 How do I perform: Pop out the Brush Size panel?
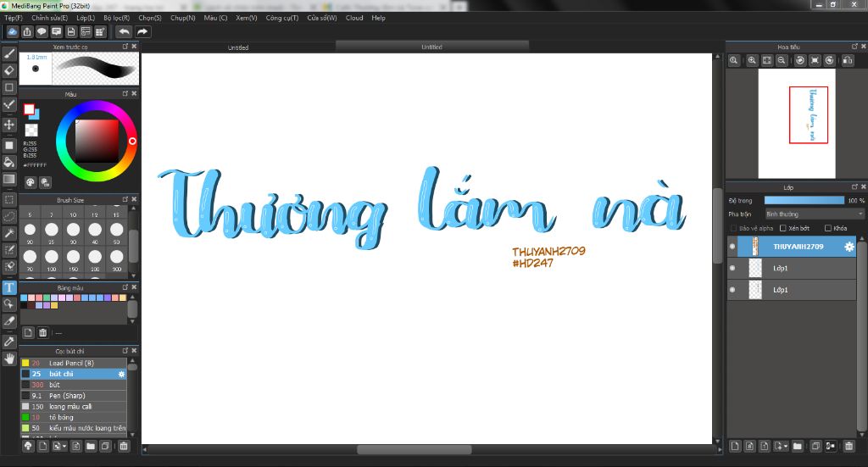125,199
